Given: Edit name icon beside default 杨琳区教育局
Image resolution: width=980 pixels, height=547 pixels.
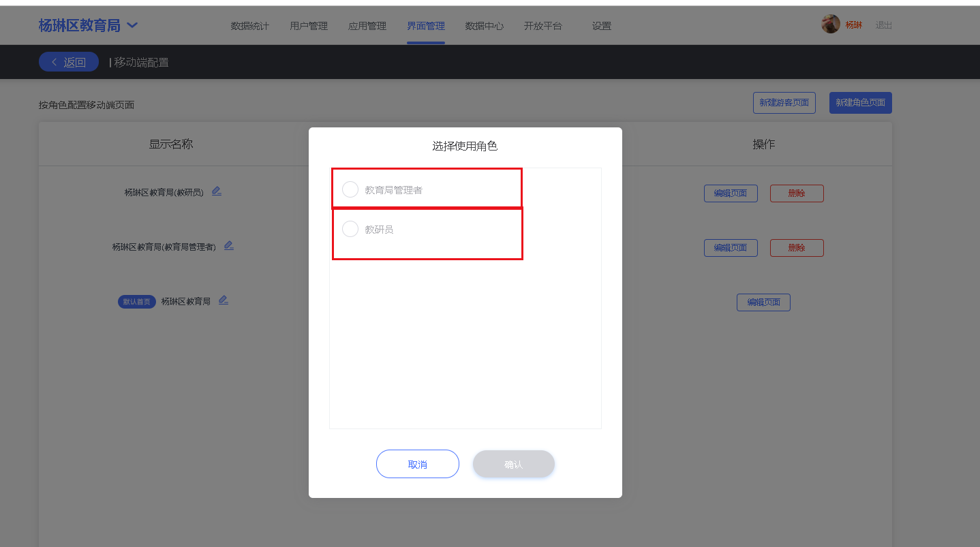Looking at the screenshot, I should (x=224, y=300).
